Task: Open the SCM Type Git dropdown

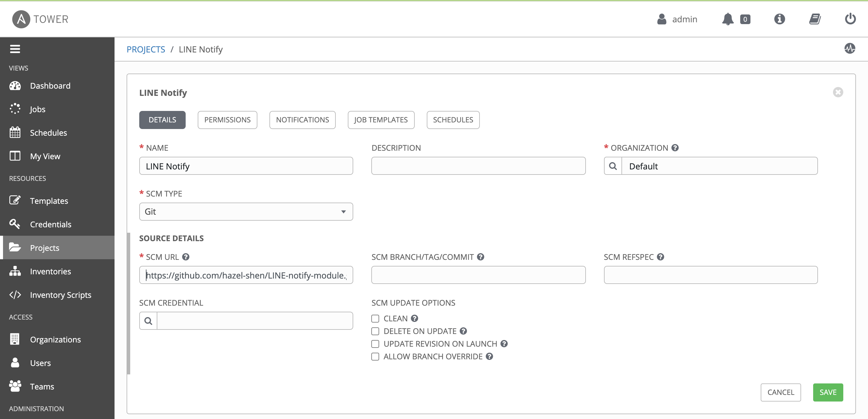Action: pos(246,212)
